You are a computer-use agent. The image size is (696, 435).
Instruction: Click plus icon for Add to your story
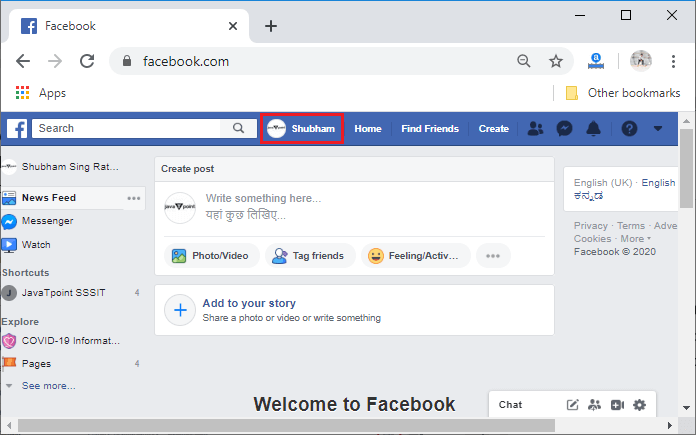(x=180, y=310)
